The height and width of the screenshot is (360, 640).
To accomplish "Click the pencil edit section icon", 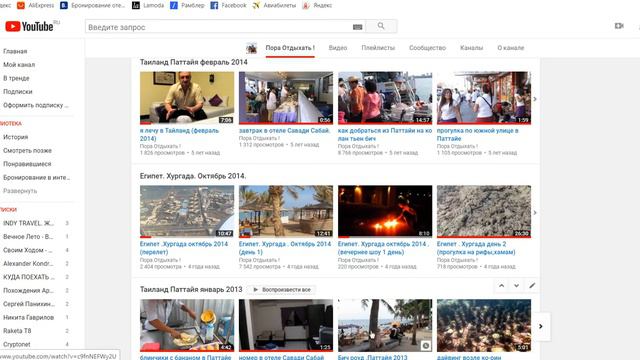I will tap(532, 286).
